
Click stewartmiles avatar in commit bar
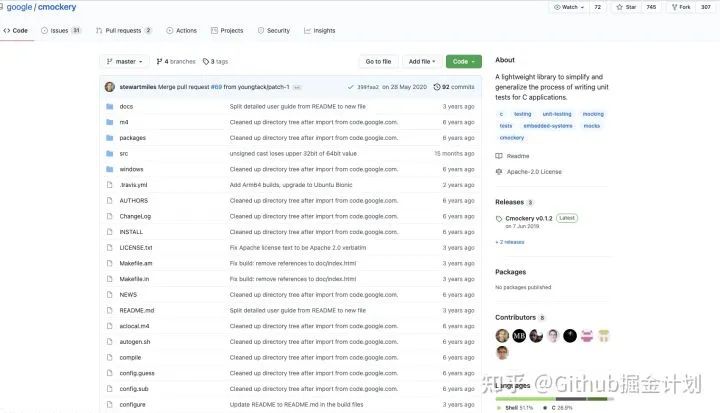[x=110, y=87]
